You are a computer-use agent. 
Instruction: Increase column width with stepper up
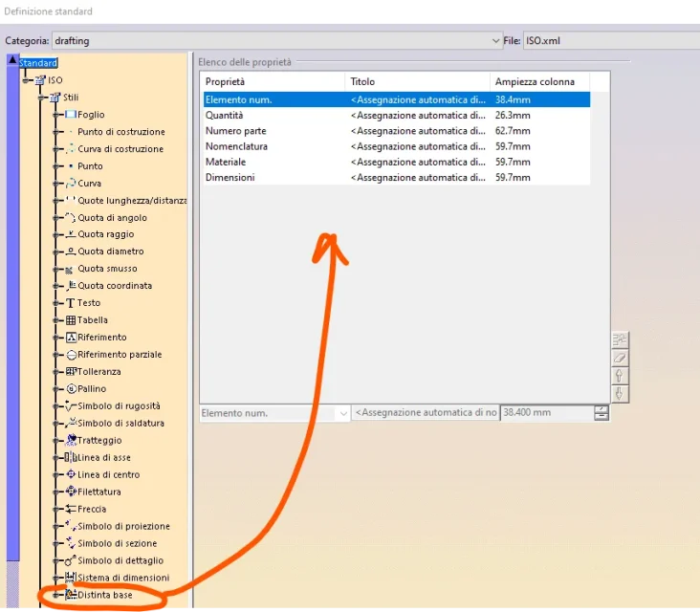[601, 409]
